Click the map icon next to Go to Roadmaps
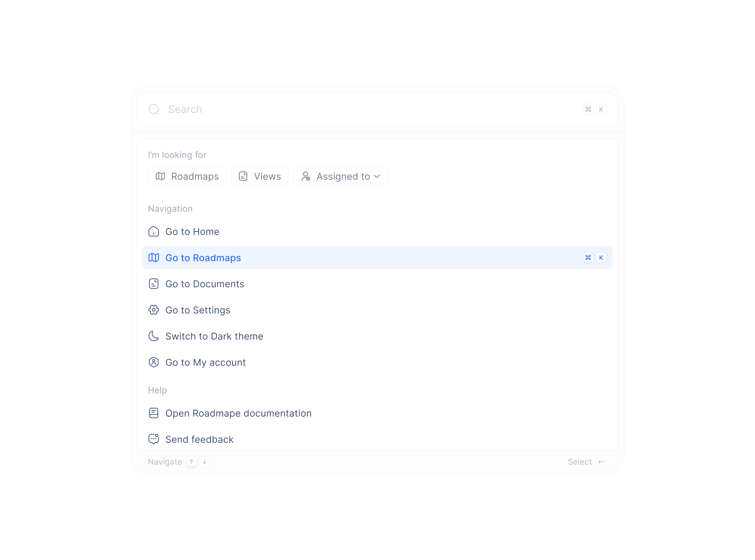Image resolution: width=755 pixels, height=560 pixels. 154,258
